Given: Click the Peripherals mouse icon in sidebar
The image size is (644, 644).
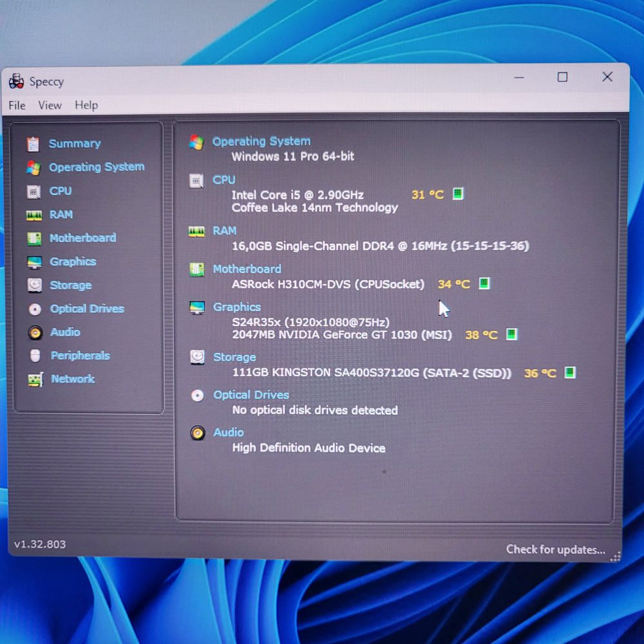Looking at the screenshot, I should pos(35,355).
